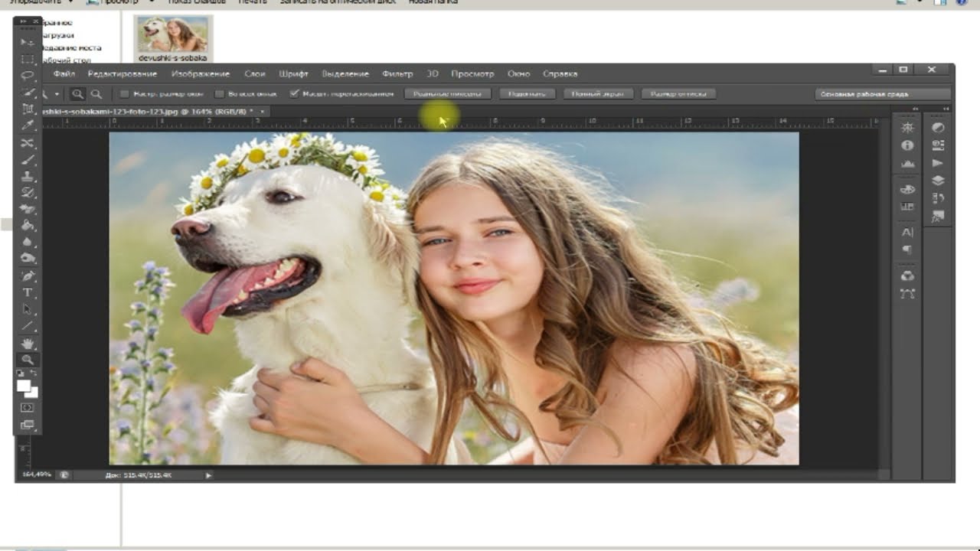Select the Brush tool
The height and width of the screenshot is (551, 980).
tap(28, 160)
